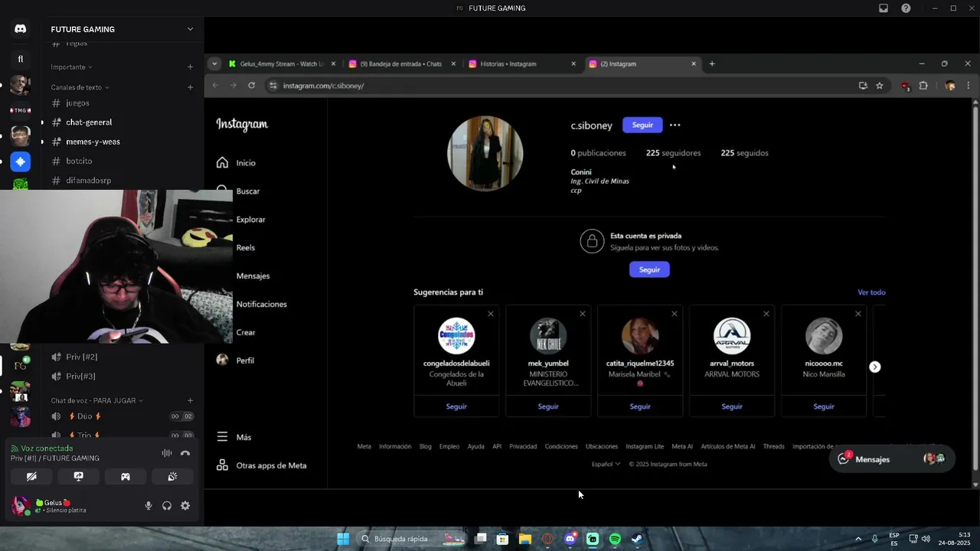980x551 pixels.
Task: Open tab search dropdown in Chrome
Action: click(214, 64)
